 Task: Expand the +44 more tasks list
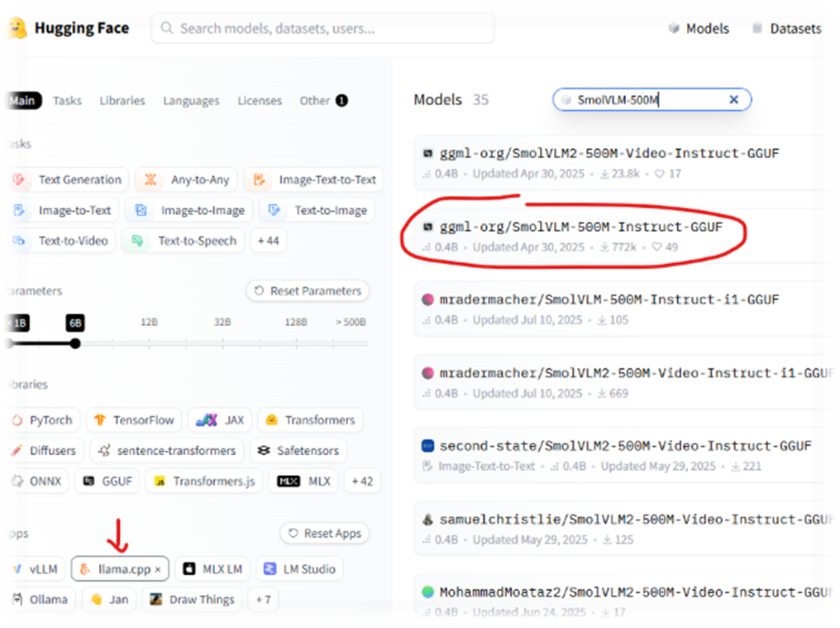[x=268, y=241]
